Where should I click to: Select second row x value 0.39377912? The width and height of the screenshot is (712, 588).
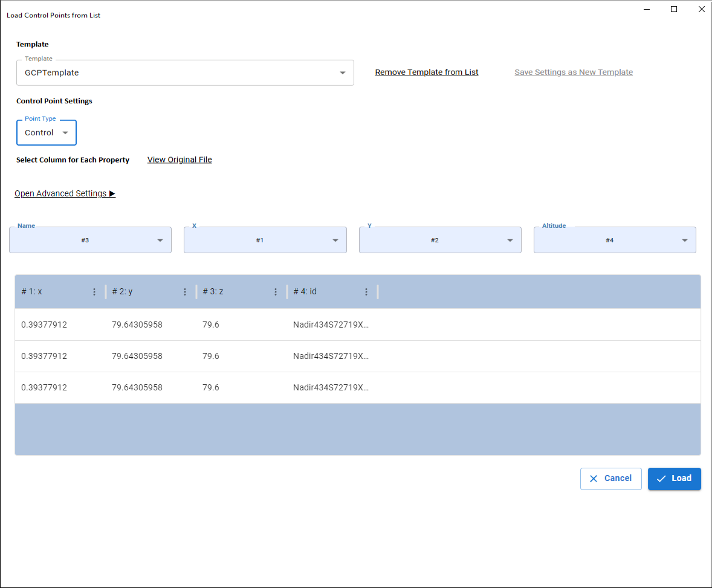pyautogui.click(x=44, y=356)
